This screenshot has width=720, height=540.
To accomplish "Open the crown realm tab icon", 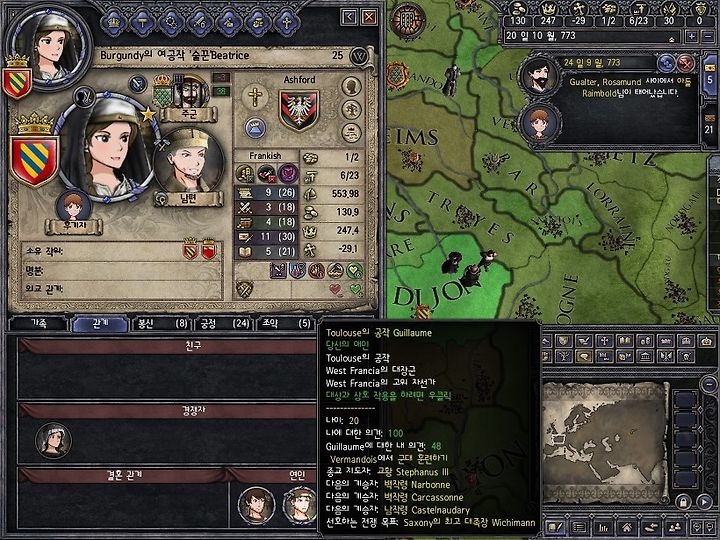I will pos(113,22).
